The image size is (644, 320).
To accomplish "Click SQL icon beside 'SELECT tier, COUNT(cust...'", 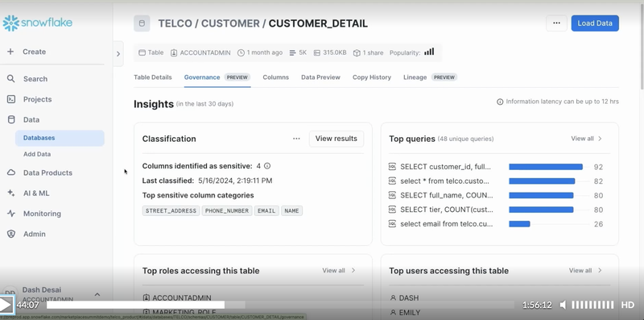I will [x=392, y=210].
